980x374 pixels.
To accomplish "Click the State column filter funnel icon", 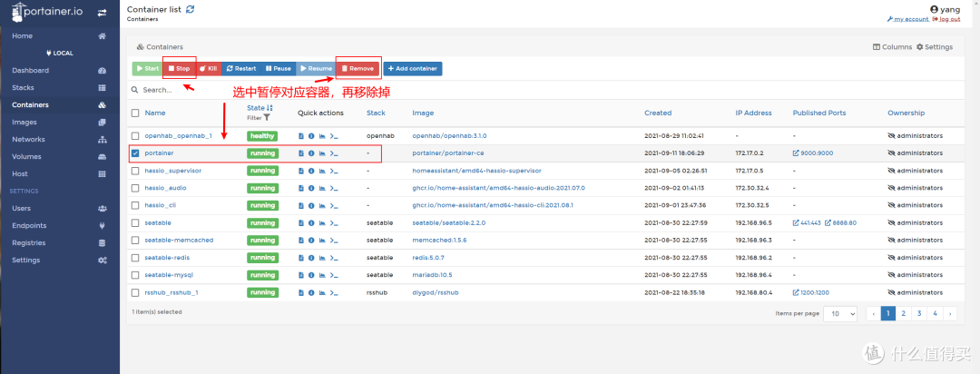I will point(266,118).
